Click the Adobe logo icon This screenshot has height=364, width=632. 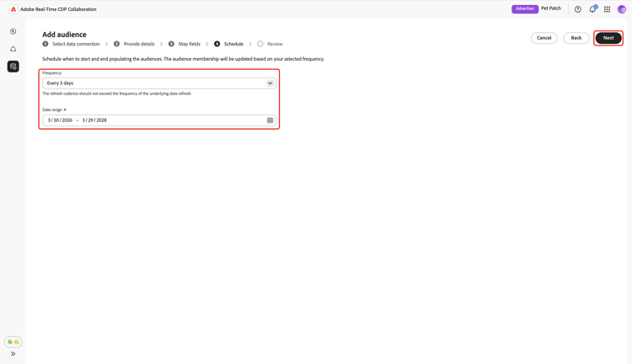pyautogui.click(x=13, y=9)
